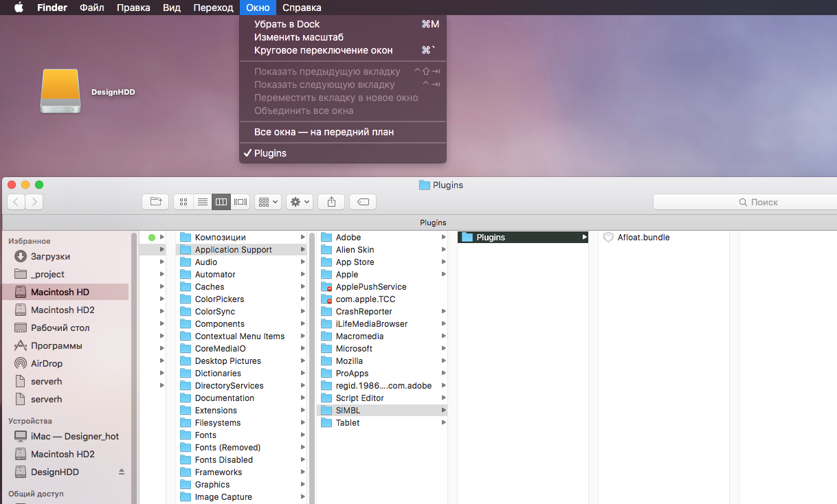Switch to column view mode

tap(221, 202)
